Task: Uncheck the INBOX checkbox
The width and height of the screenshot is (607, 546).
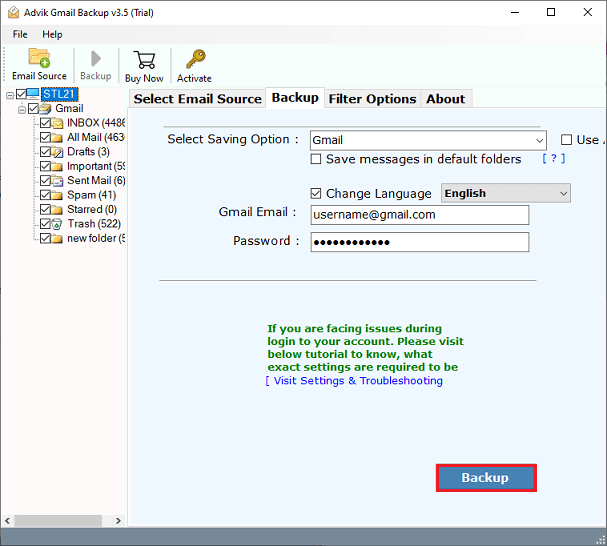Action: pyautogui.click(x=45, y=123)
